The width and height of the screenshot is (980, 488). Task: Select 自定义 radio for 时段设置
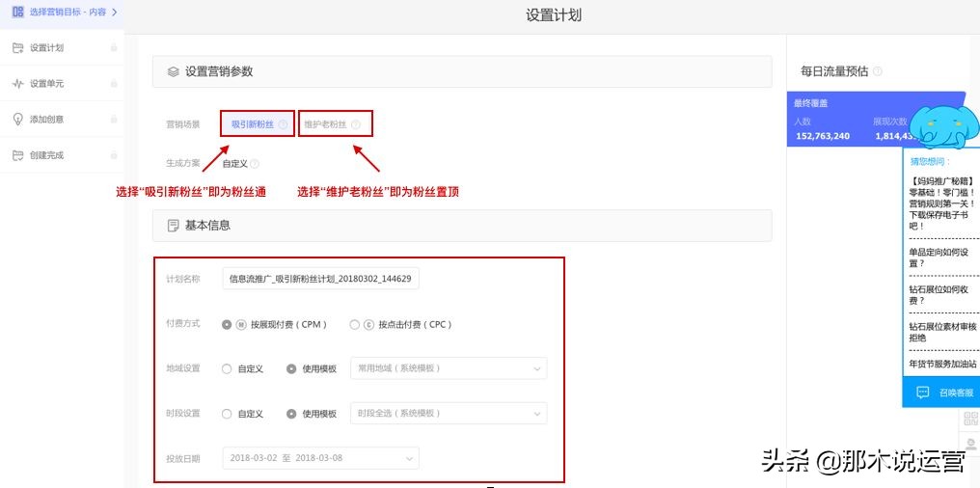[227, 414]
